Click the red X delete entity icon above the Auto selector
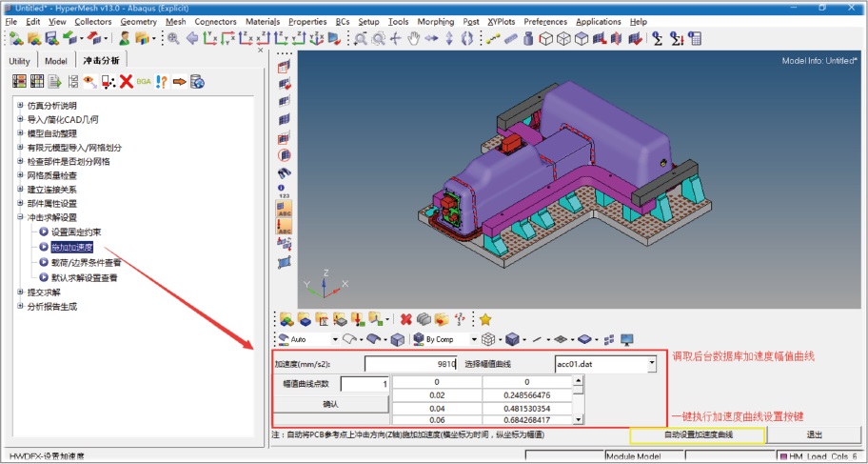The image size is (868, 464). click(x=405, y=319)
